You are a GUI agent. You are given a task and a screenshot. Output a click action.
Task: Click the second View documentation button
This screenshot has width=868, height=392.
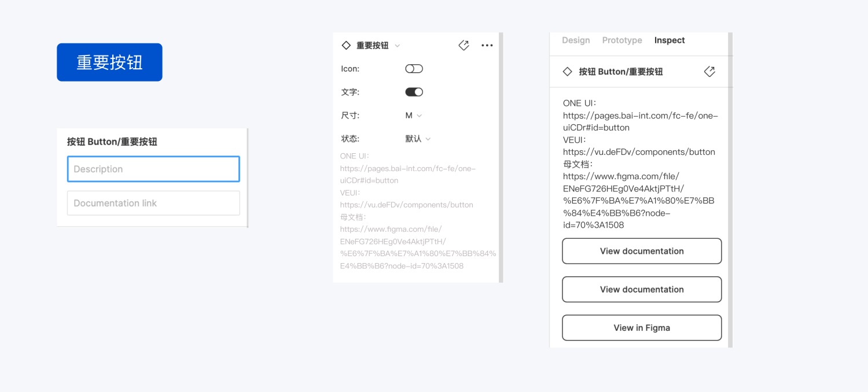[642, 289]
